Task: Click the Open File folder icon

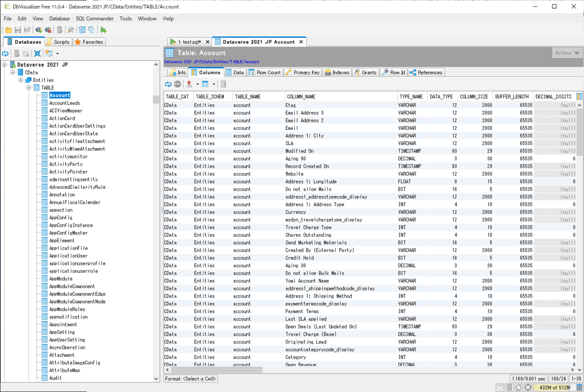Action: (8, 30)
